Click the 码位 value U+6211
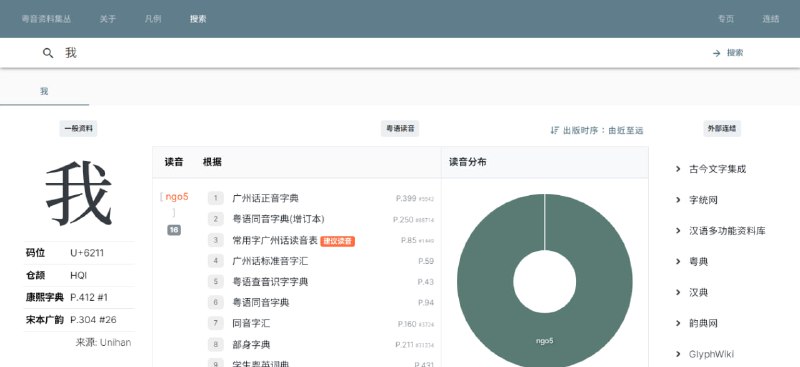 [87, 253]
